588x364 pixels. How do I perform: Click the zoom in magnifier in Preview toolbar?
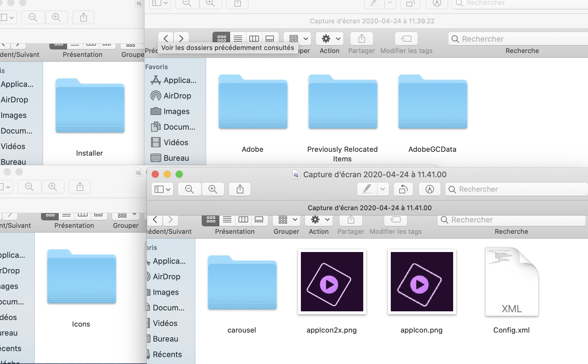pos(213,189)
